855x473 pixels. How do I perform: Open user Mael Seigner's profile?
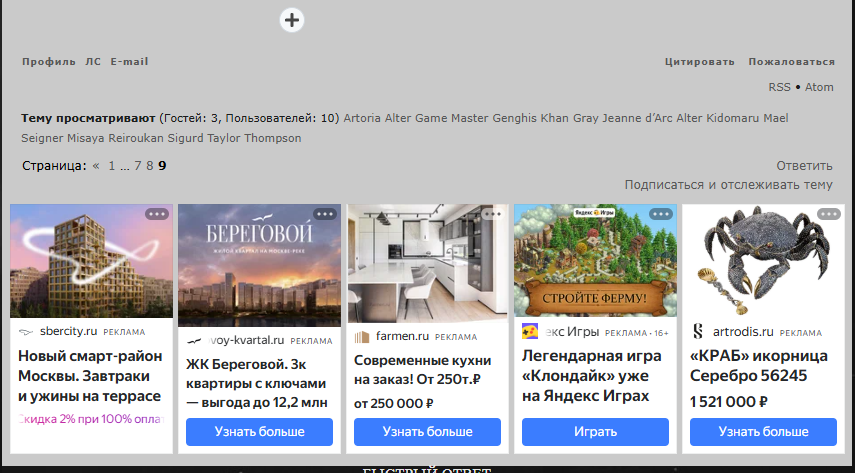pyautogui.click(x=775, y=118)
